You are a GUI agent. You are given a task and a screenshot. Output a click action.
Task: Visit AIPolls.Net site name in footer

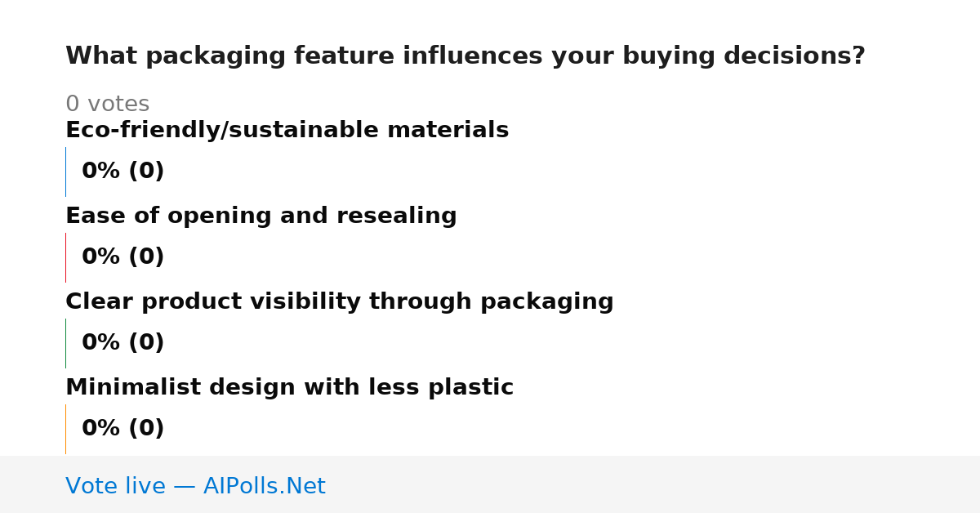click(x=264, y=487)
